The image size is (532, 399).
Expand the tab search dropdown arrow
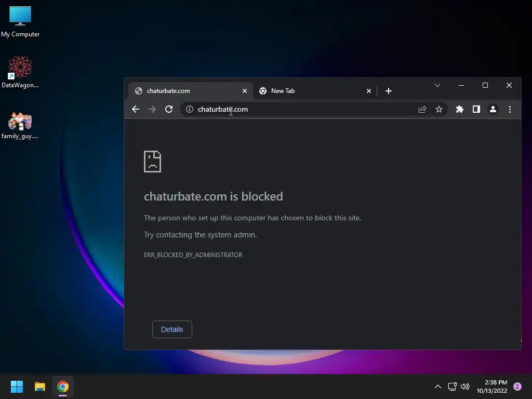click(x=437, y=85)
